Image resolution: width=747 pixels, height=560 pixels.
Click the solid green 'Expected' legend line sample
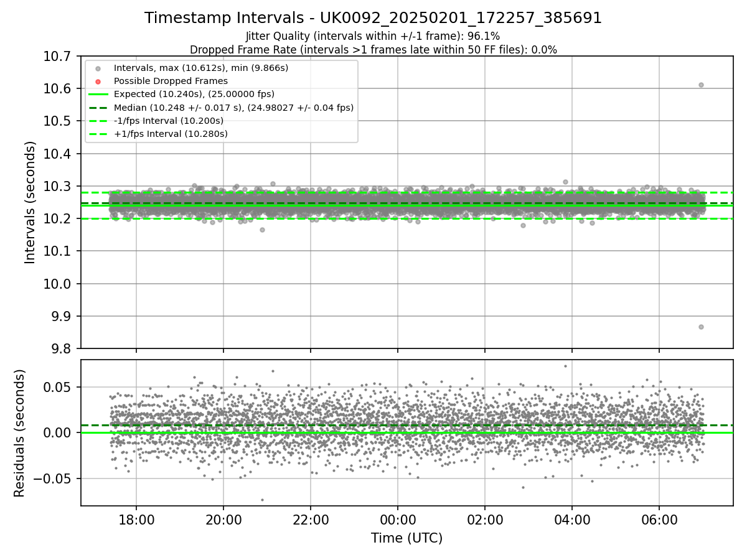click(100, 95)
